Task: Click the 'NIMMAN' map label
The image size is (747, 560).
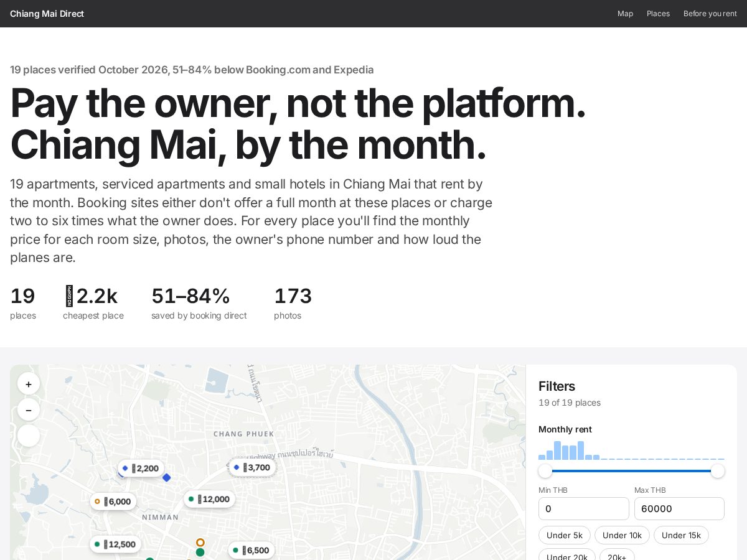Action: (160, 517)
